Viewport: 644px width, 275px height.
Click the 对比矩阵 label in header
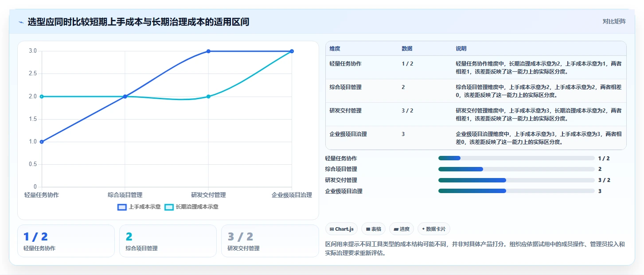[614, 21]
